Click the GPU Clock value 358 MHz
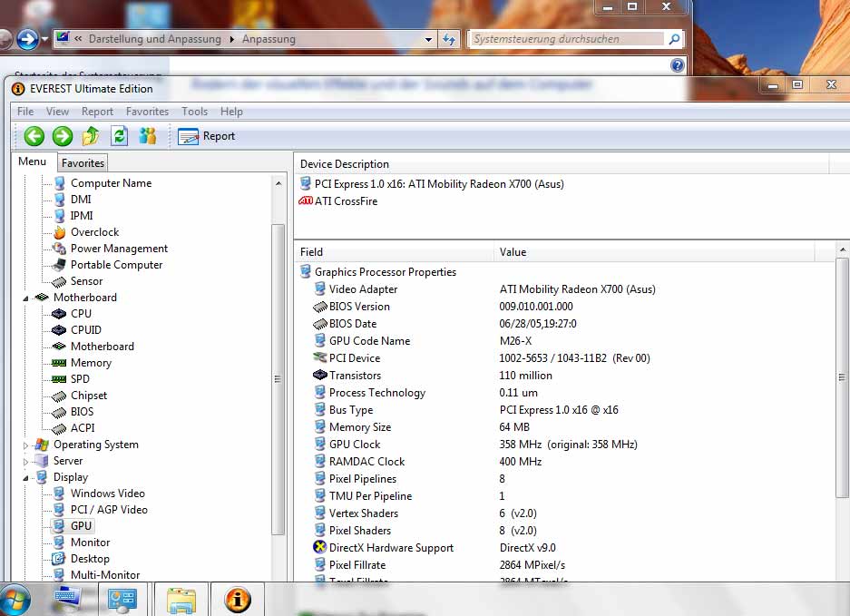Image resolution: width=850 pixels, height=616 pixels. click(x=568, y=445)
